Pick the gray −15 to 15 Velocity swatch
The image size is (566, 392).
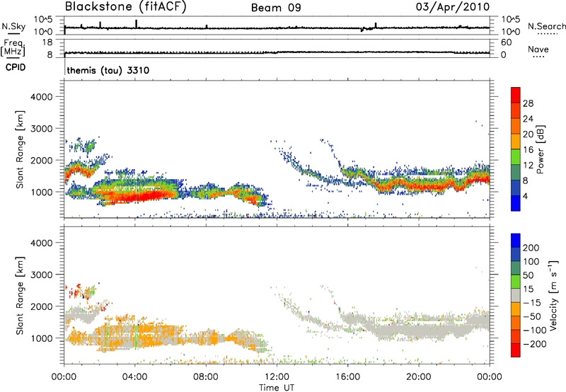[516, 295]
